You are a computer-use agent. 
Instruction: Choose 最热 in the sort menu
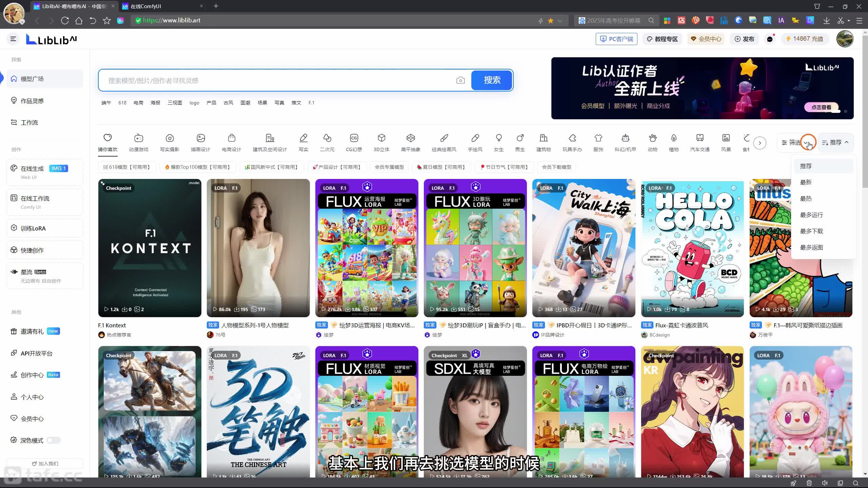point(823,199)
